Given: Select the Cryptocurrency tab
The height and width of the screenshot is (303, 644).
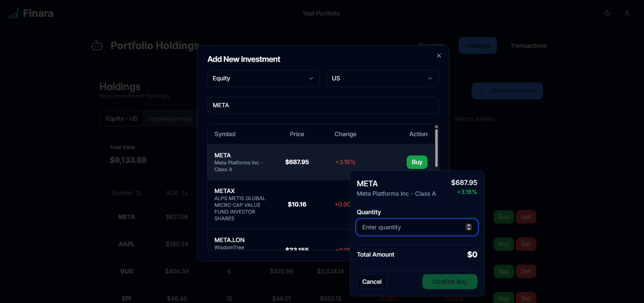Looking at the screenshot, I should tap(170, 119).
